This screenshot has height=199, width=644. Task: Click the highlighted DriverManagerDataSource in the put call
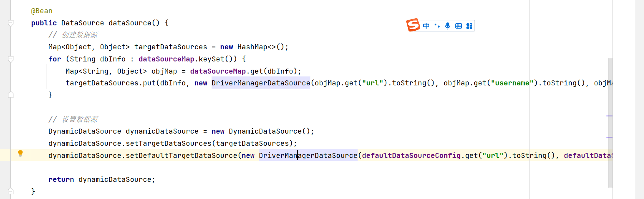[x=261, y=83]
